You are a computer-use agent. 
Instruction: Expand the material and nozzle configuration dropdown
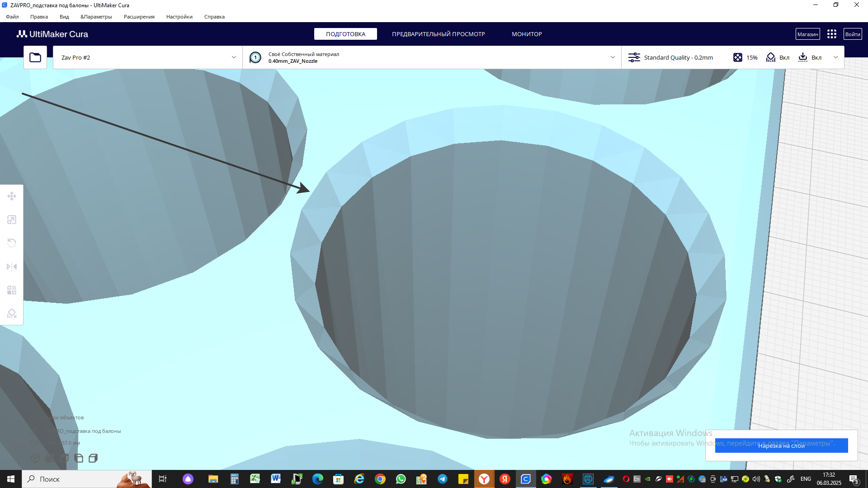point(613,57)
